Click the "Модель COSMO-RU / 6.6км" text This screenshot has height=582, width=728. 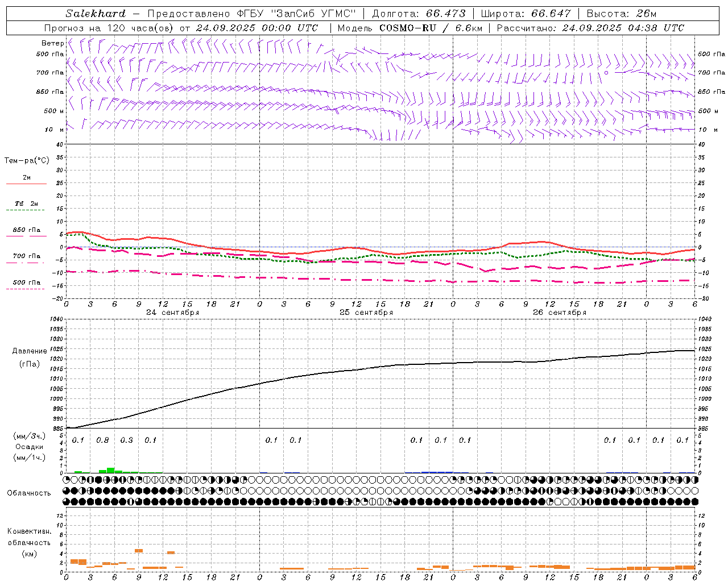click(x=410, y=28)
